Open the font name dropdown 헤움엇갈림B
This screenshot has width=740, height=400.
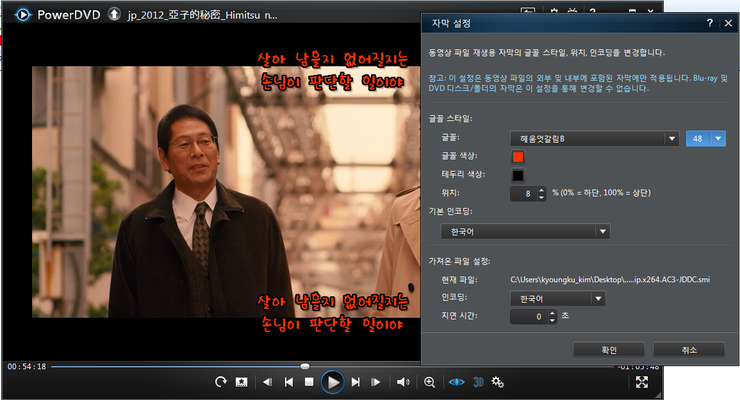(x=595, y=139)
